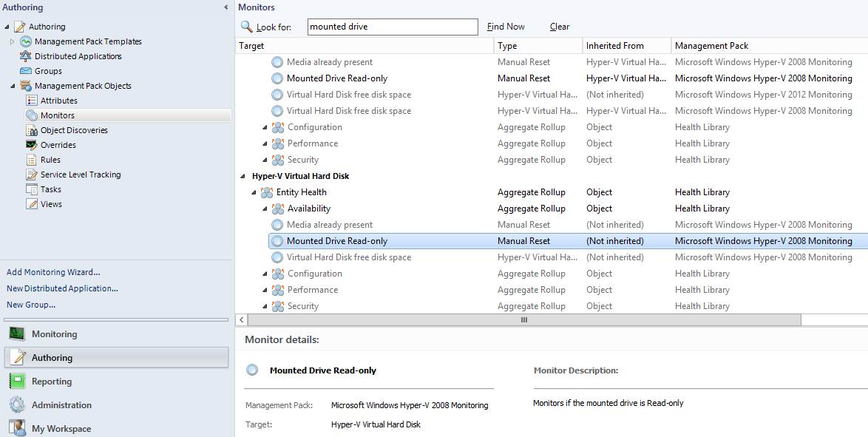
Task: Click the Groups icon in tree
Action: (x=25, y=71)
